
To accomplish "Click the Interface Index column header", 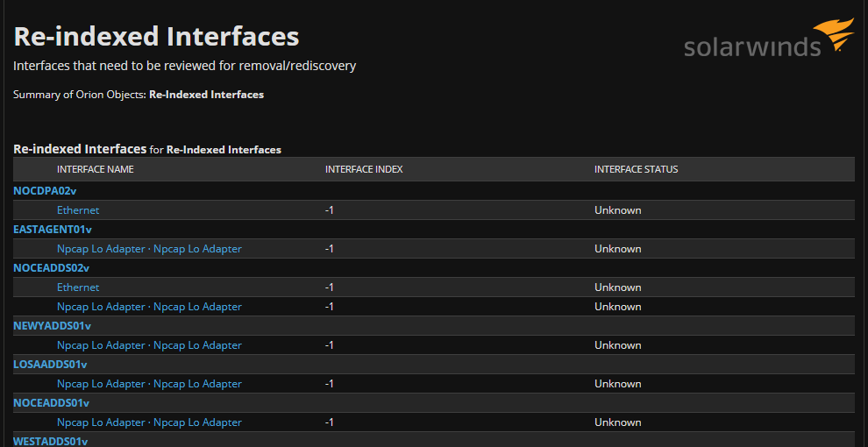I will coord(364,169).
